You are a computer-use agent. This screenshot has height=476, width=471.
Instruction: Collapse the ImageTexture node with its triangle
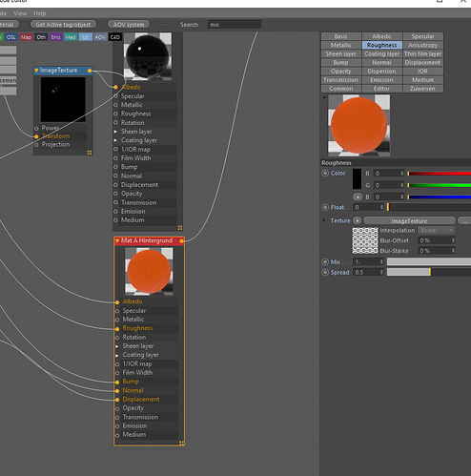point(36,71)
